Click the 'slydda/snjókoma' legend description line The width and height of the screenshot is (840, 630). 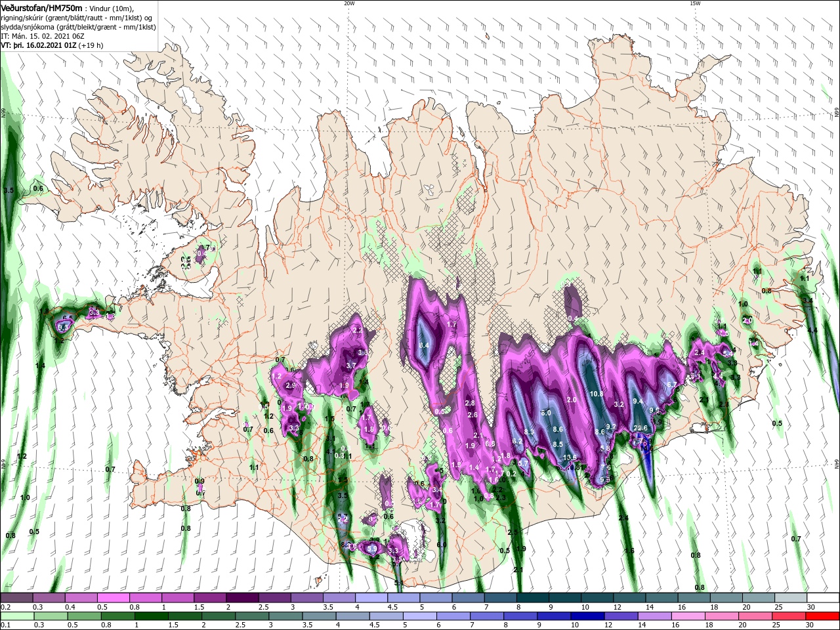click(78, 27)
